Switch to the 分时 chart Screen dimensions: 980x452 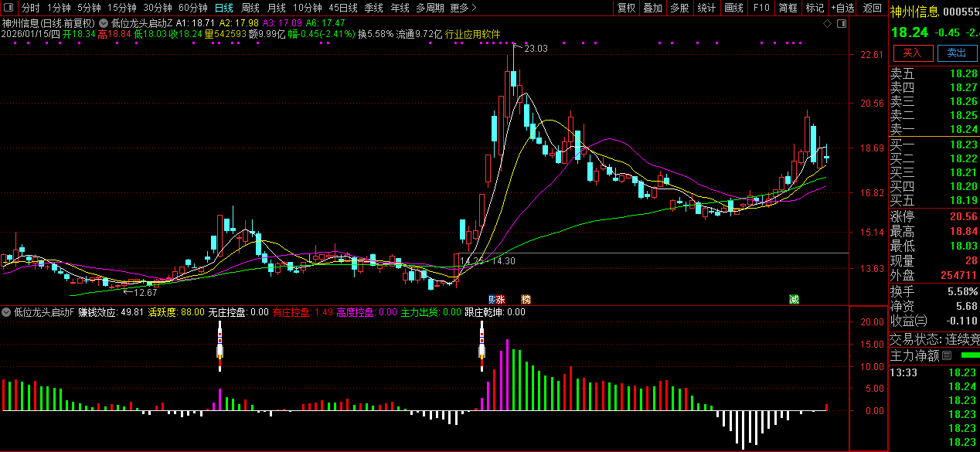pyautogui.click(x=30, y=8)
